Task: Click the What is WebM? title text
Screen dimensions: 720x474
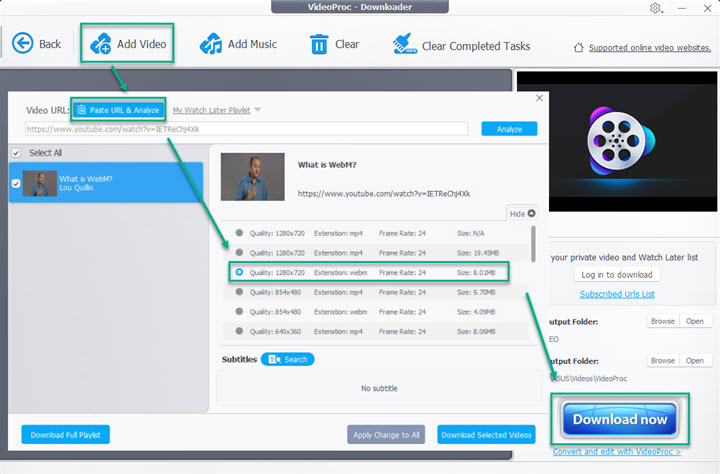Action: [327, 165]
